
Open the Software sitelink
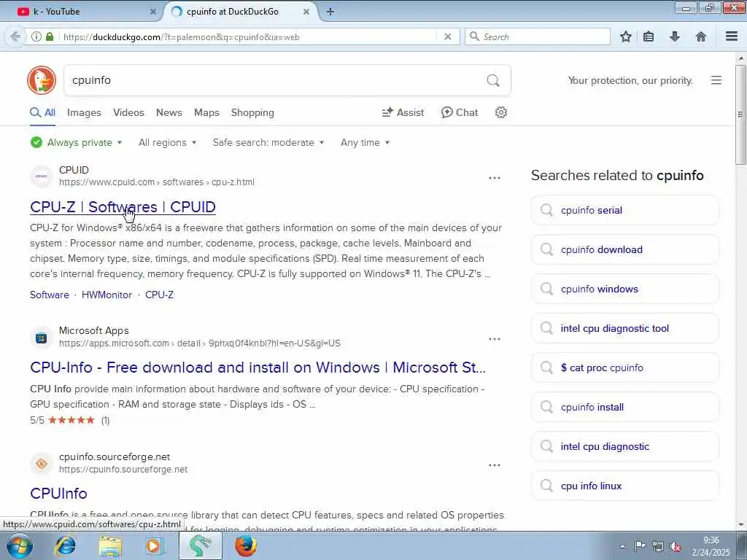coord(50,295)
